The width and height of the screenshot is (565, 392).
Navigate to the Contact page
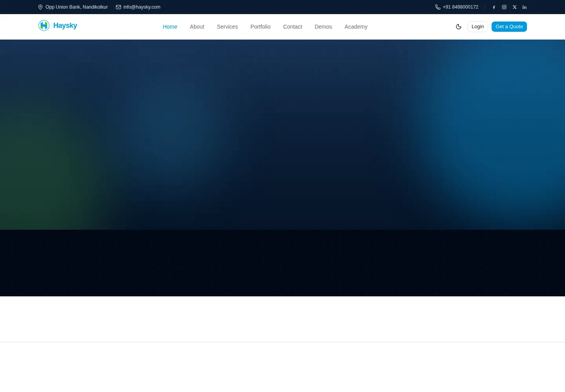point(293,27)
